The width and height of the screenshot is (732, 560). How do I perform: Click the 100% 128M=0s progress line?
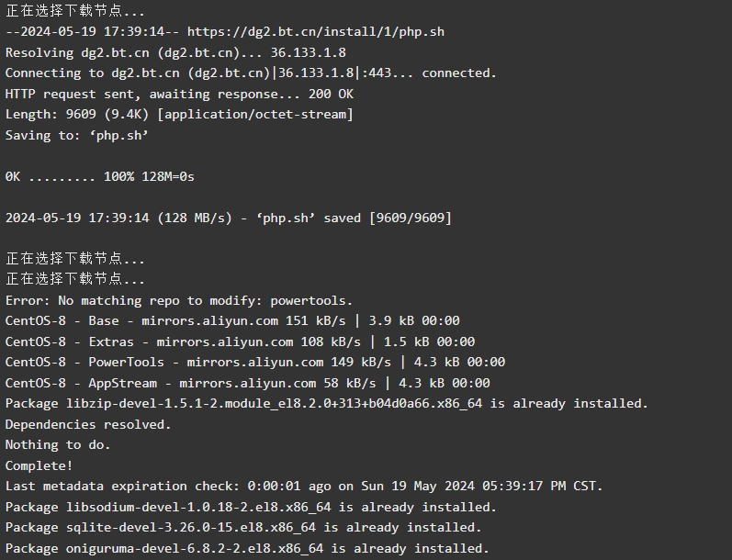[x=99, y=176]
